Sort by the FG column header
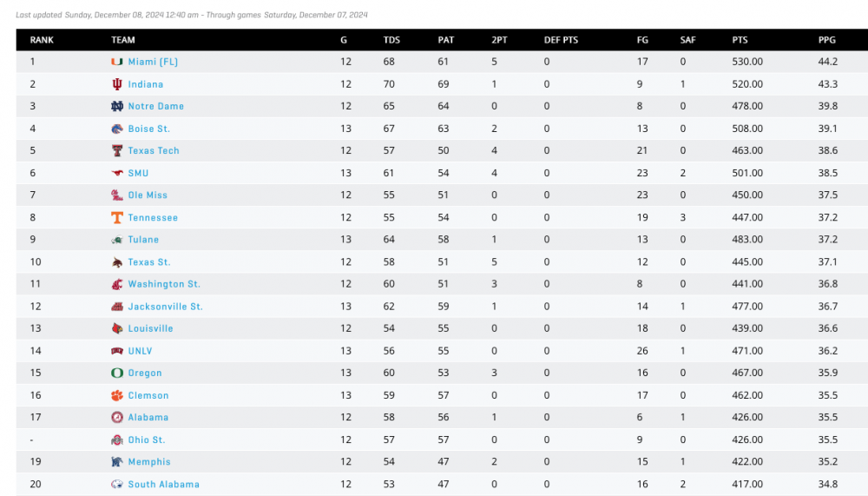The height and width of the screenshot is (496, 868). click(641, 40)
